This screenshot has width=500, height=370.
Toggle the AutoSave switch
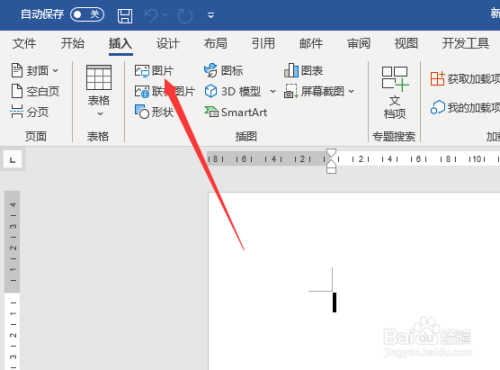[87, 14]
